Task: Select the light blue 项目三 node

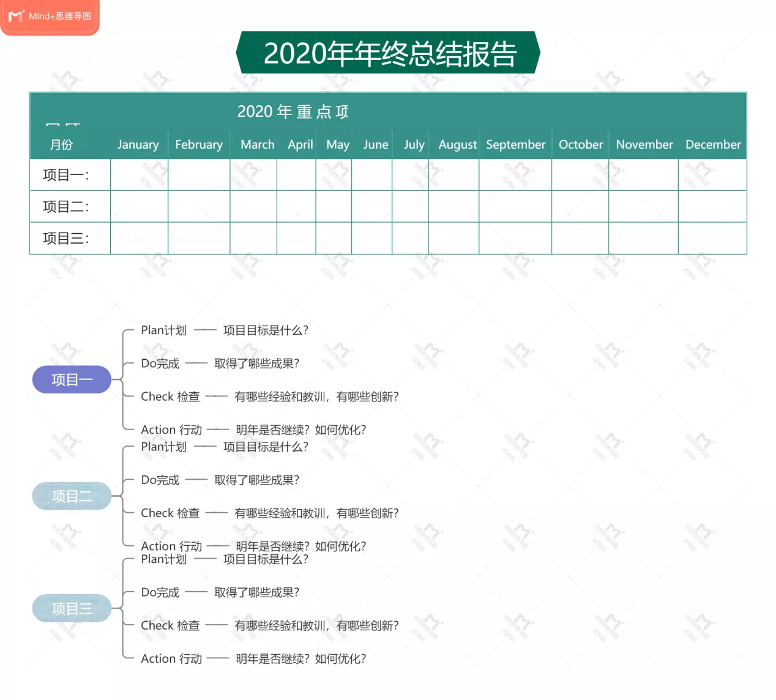Action: (x=72, y=609)
